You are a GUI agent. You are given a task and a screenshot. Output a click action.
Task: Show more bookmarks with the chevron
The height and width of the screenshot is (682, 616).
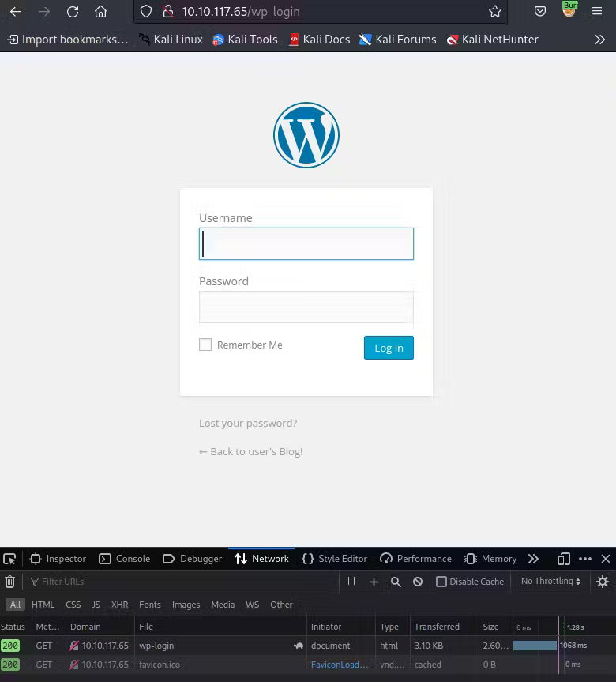tap(599, 40)
